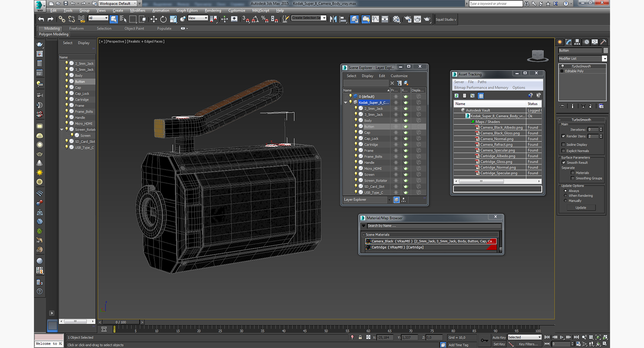Open Customize menu in Scene Explorer

[x=399, y=76]
